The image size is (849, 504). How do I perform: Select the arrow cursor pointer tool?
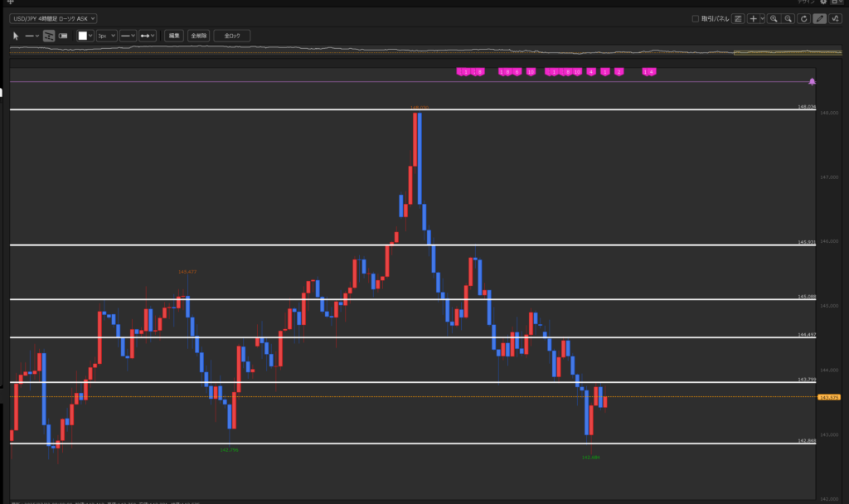(x=16, y=36)
